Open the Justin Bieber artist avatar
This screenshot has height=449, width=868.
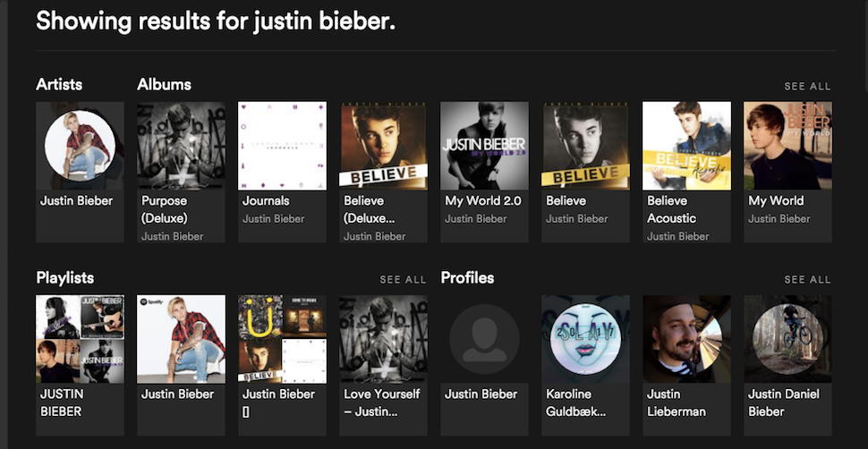(80, 146)
